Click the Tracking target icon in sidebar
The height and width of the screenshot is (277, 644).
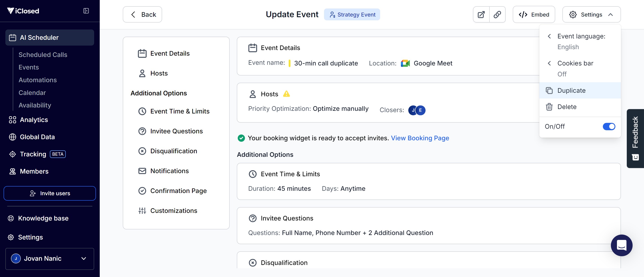pos(13,154)
